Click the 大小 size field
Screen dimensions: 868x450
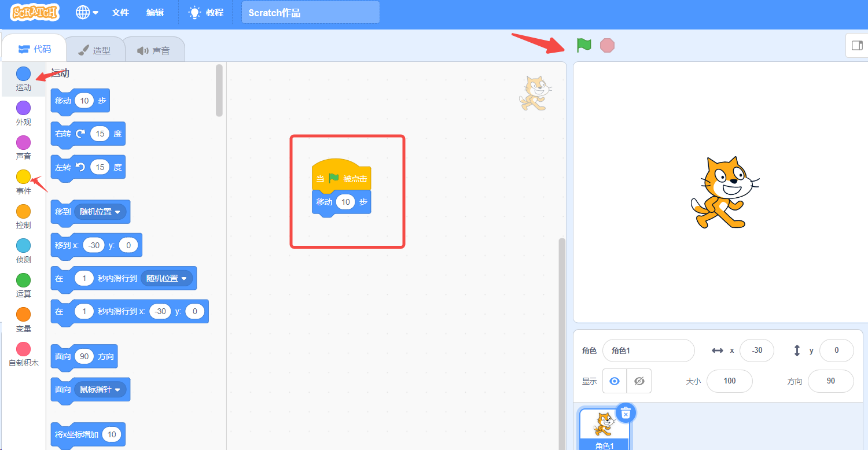coord(730,381)
